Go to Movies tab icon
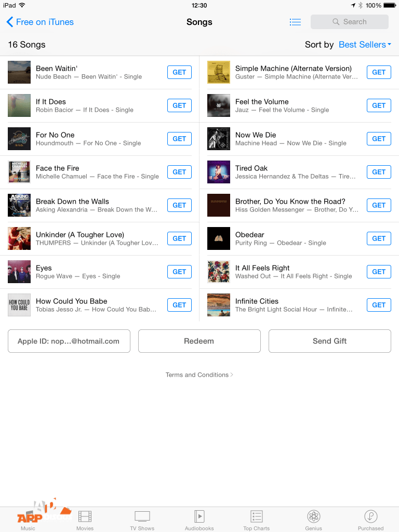The image size is (399, 532). 85,516
